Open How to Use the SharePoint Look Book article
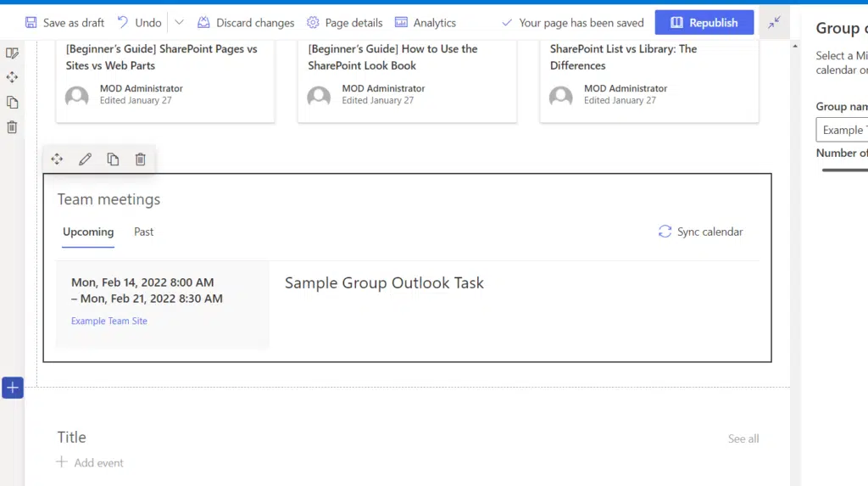 (x=392, y=57)
